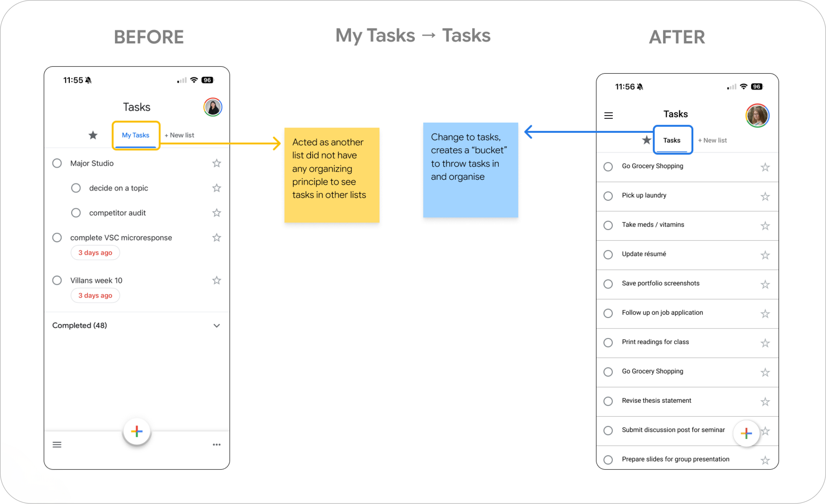Screen dimensions: 826x504
Task: Mark decide on a topic as complete
Action: click(x=76, y=188)
